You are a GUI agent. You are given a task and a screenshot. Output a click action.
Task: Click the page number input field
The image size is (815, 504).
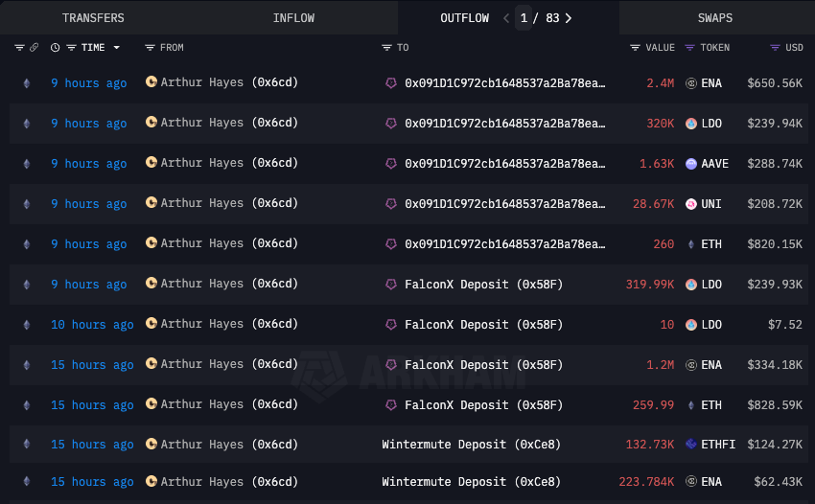point(524,18)
